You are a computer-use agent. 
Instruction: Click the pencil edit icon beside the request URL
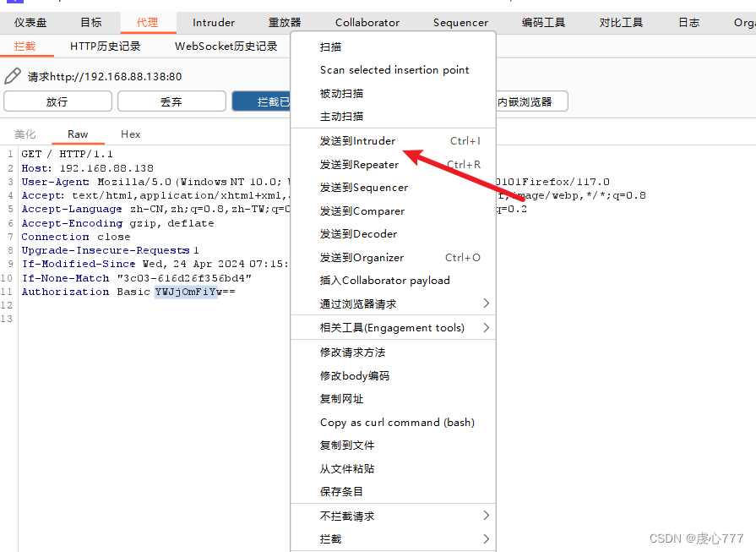13,74
